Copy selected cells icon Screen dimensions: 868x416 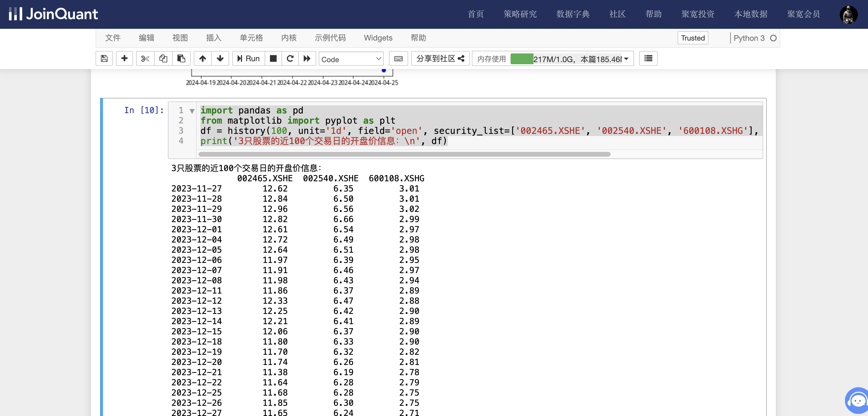(163, 59)
